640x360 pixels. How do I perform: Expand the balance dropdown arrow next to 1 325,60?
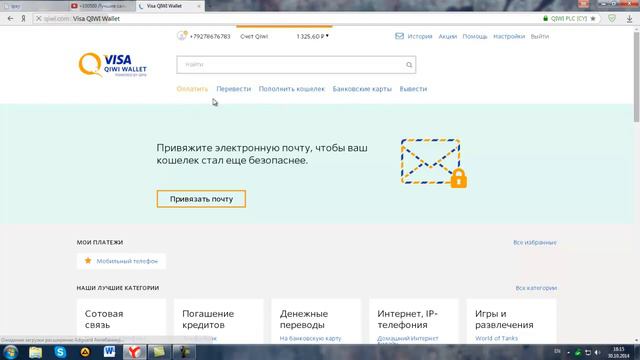[327, 36]
